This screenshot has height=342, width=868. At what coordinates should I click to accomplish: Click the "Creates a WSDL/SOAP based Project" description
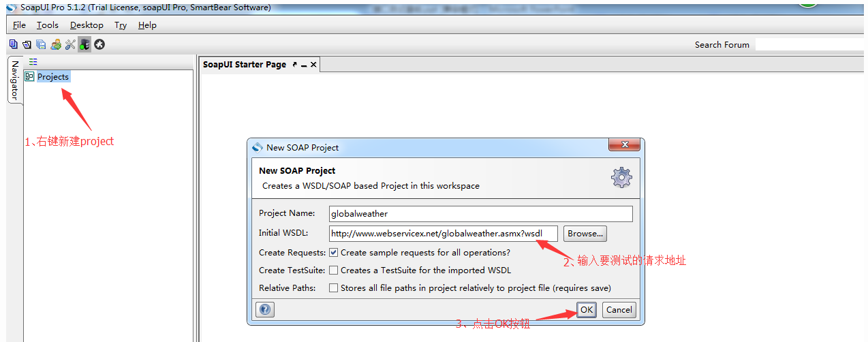pyautogui.click(x=371, y=186)
